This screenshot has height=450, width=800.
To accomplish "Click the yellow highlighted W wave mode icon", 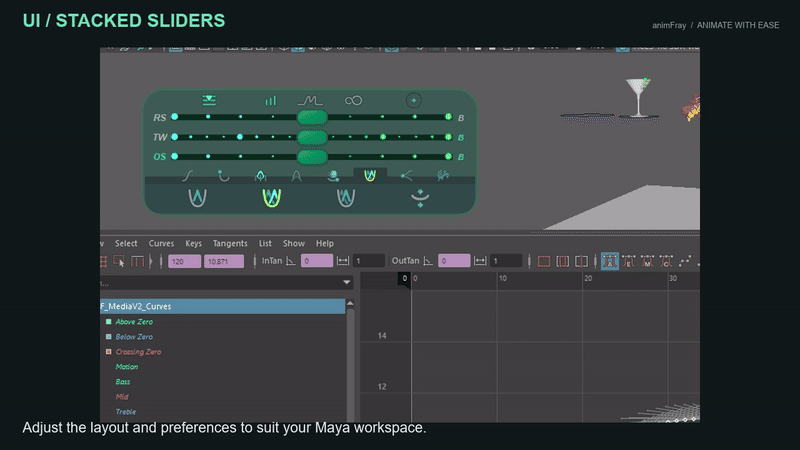I will pyautogui.click(x=271, y=197).
